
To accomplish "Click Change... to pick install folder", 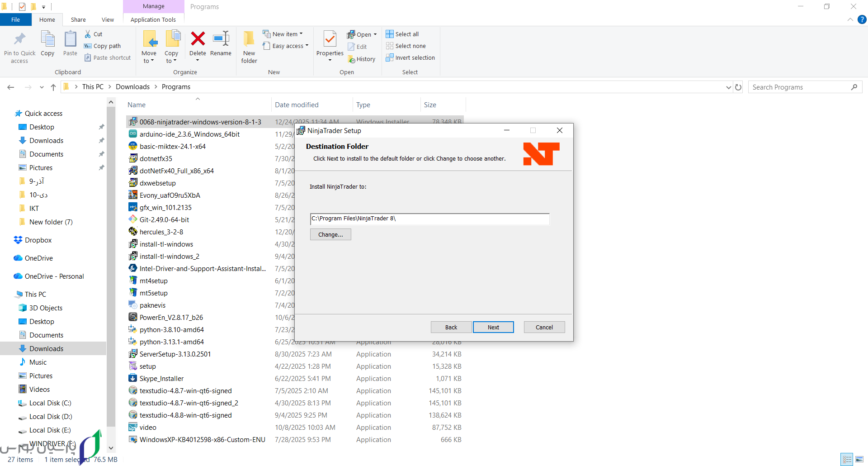I will point(330,234).
